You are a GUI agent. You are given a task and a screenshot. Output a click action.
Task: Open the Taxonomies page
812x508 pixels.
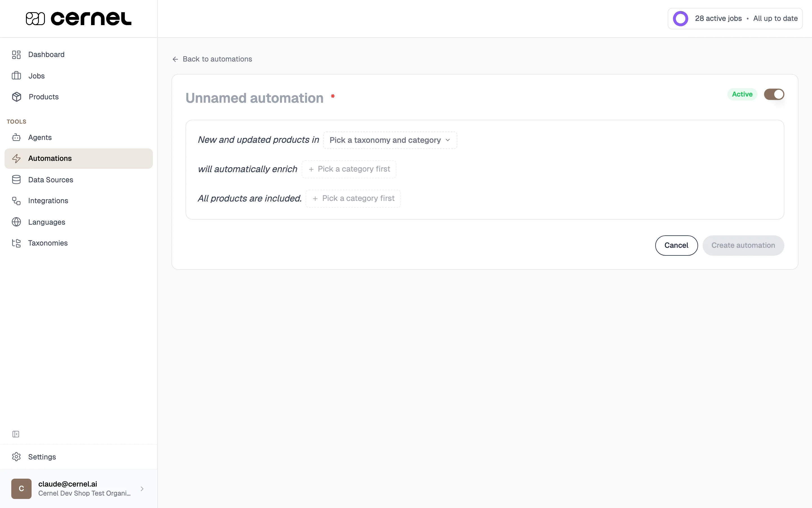point(78,243)
